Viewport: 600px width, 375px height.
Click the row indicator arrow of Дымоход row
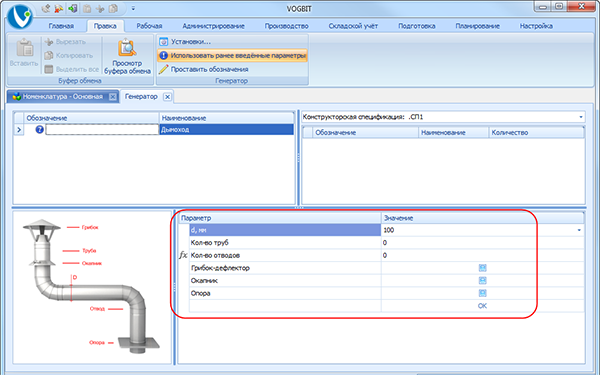click(19, 130)
